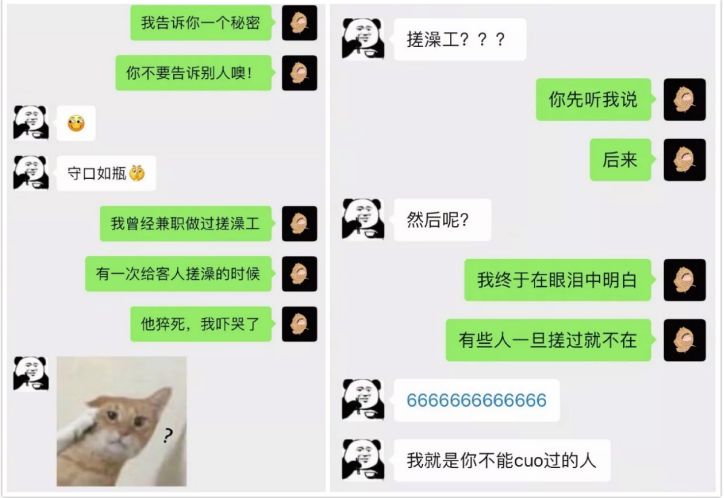Viewport: 724px width, 498px height.
Task: Click the panda avatar next to 然后呢？
Action: coord(363,219)
